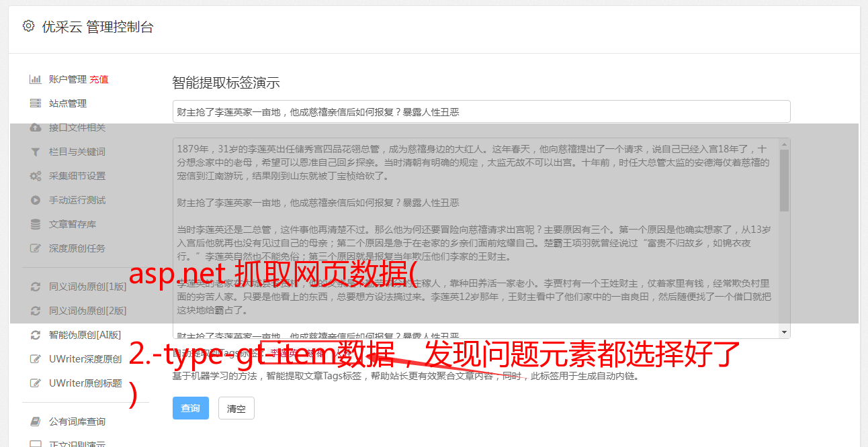This screenshot has width=868, height=447.
Task: Click the book icon next to 公有词库查询
Action: pyautogui.click(x=36, y=421)
